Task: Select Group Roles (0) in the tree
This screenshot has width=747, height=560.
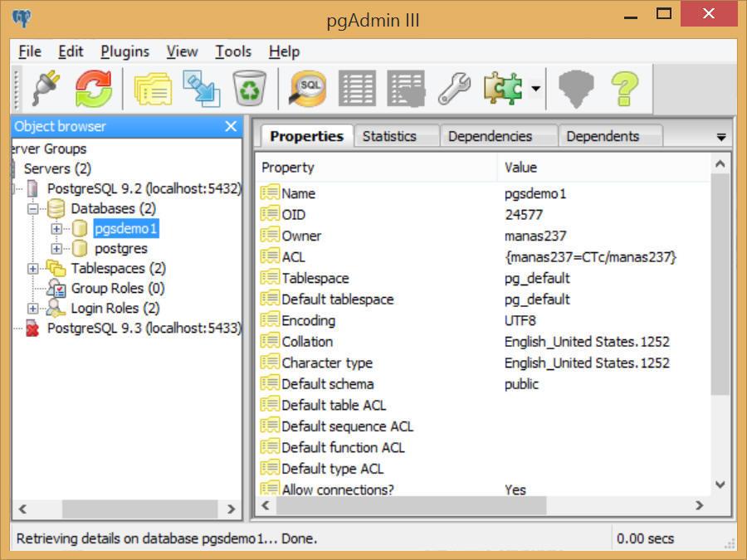Action: point(118,289)
